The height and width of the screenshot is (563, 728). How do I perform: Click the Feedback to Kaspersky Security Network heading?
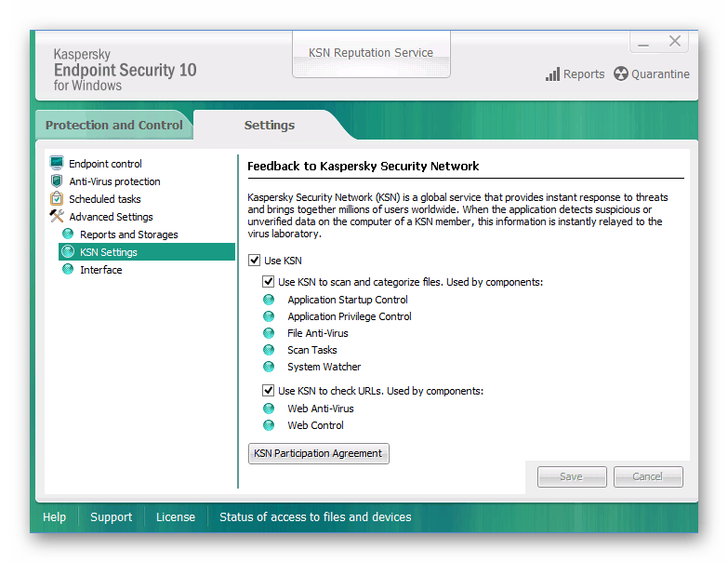click(364, 166)
